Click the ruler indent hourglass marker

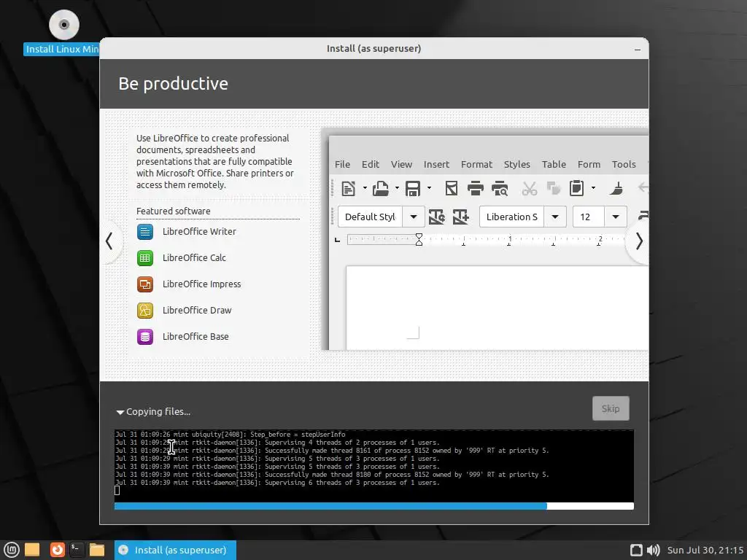tap(419, 239)
